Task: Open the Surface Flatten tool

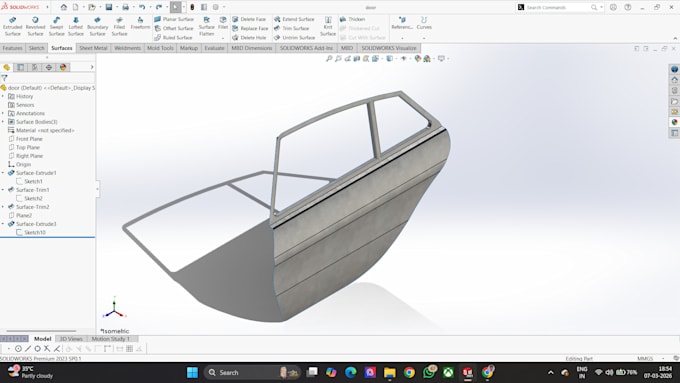Action: pos(206,26)
